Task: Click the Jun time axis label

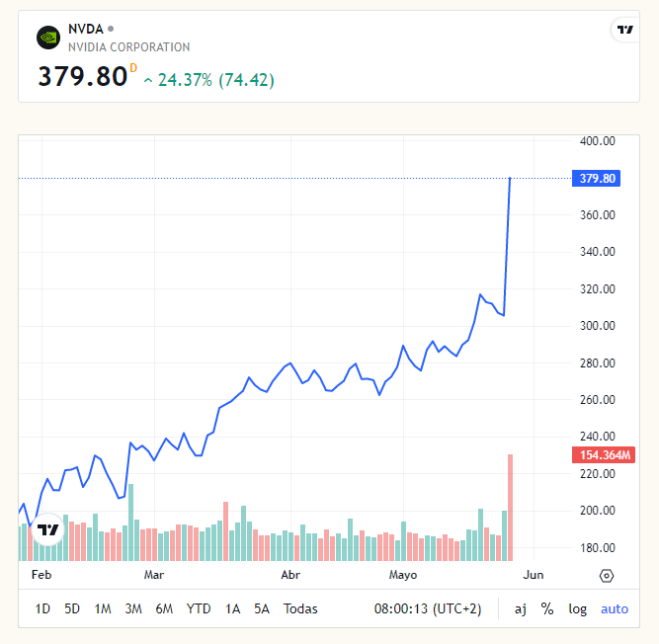Action: 534,575
